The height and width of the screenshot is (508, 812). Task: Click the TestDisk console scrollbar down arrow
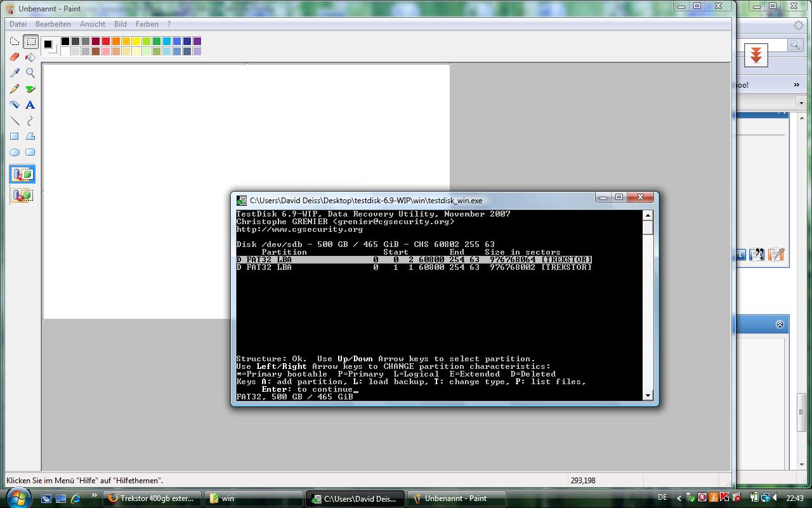point(648,395)
